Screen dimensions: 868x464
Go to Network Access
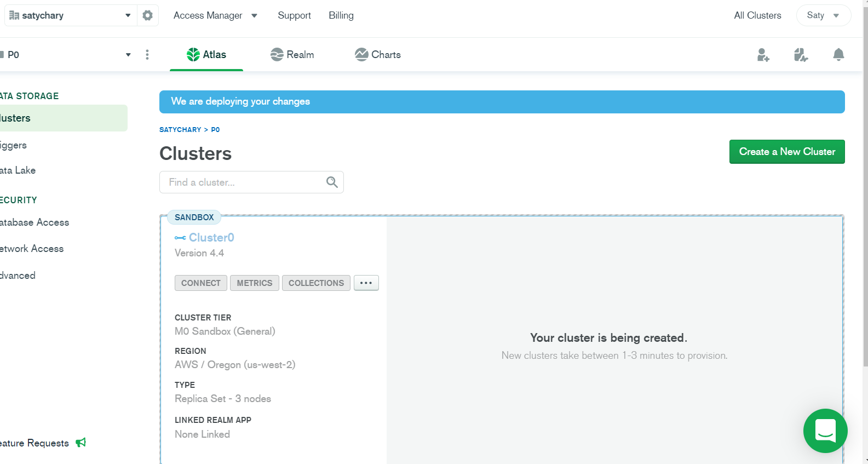32,249
